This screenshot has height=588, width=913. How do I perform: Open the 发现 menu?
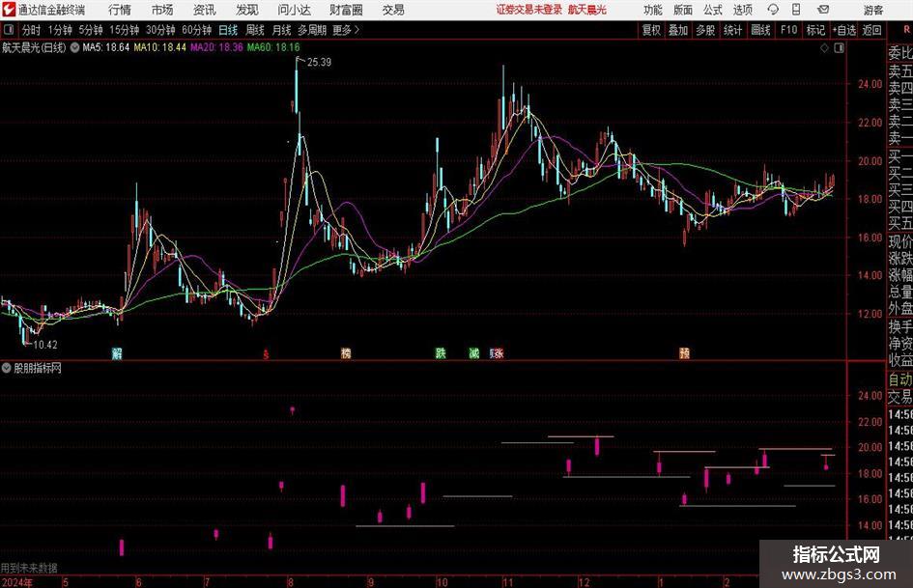click(x=247, y=10)
